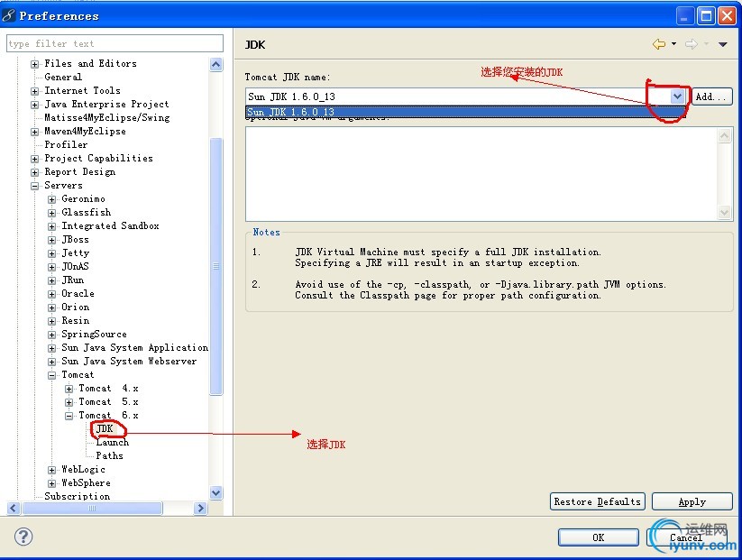Click JVM arguments scrollbar down arrow
The image size is (742, 560).
724,212
